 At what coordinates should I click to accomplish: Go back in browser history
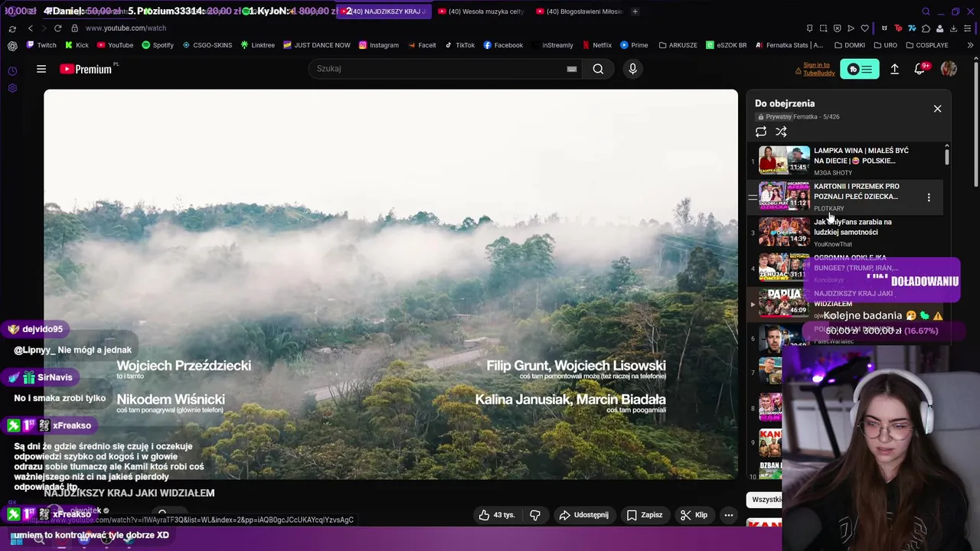click(30, 28)
